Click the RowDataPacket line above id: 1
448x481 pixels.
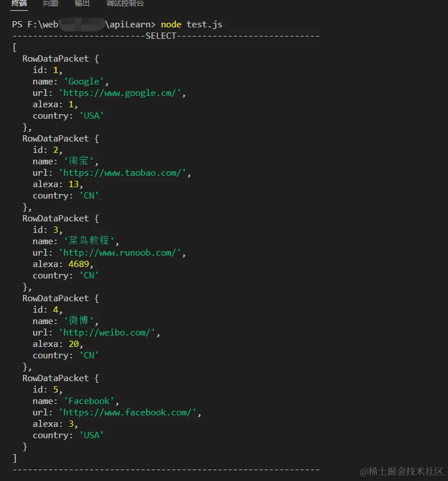(60, 59)
